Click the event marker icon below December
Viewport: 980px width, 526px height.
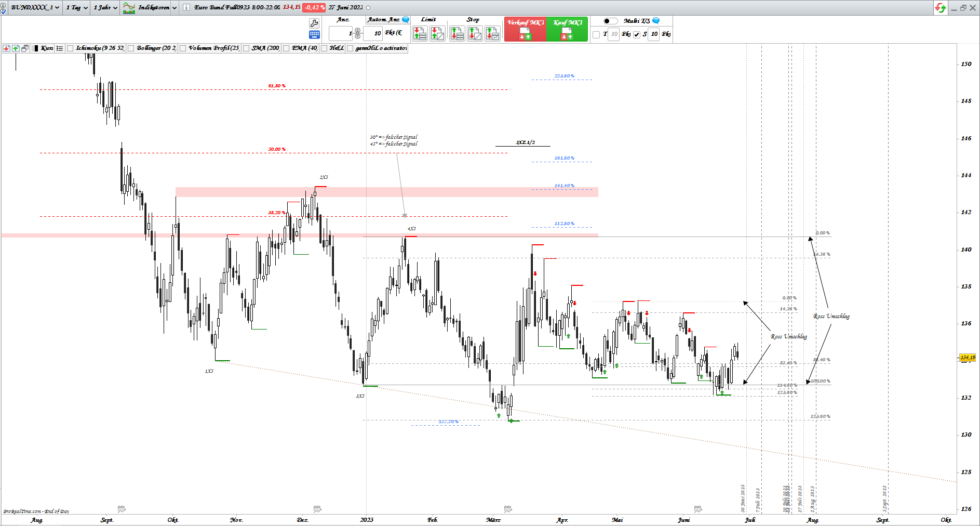coord(317,509)
